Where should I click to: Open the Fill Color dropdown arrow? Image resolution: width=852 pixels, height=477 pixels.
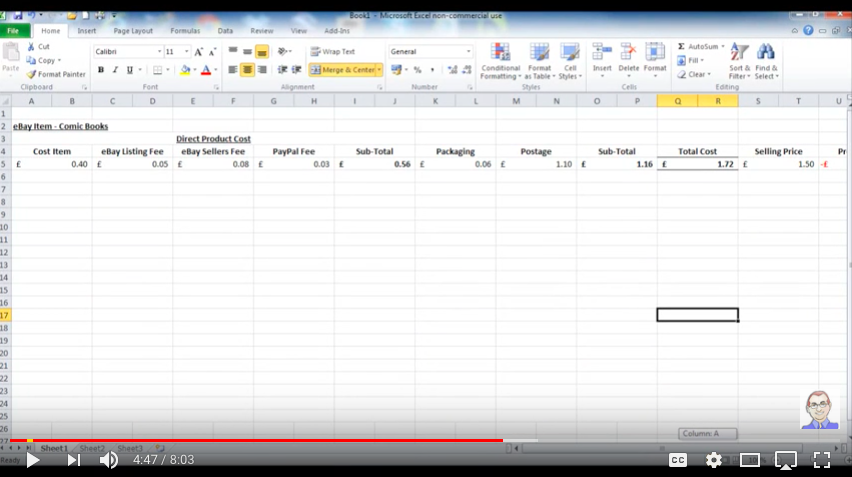click(x=195, y=70)
